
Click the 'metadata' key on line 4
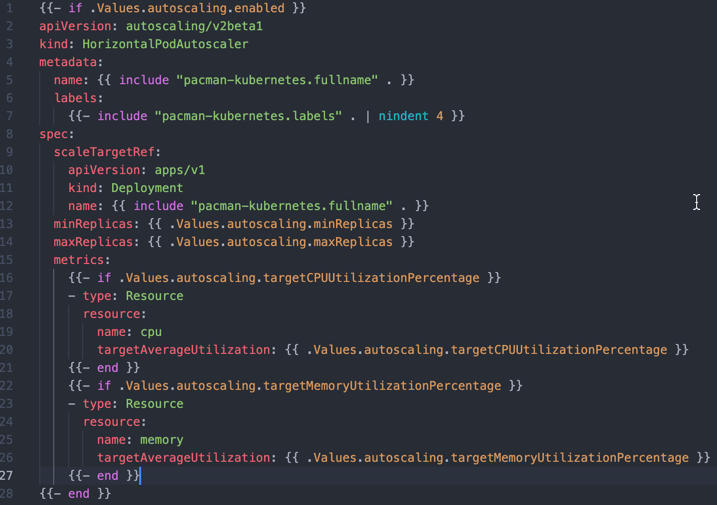68,62
